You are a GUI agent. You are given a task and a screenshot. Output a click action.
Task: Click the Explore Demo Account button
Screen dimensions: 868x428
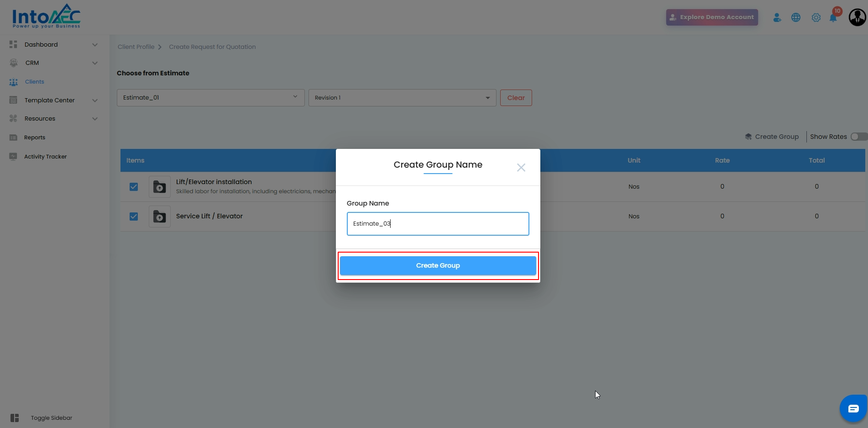coord(711,17)
